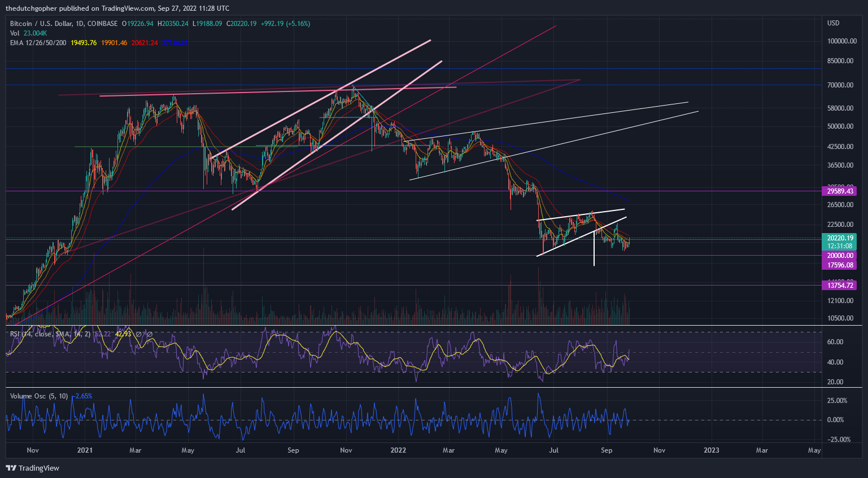Select the EMA 12/26/50/200 indicator legend
The image size is (868, 478).
coord(38,43)
